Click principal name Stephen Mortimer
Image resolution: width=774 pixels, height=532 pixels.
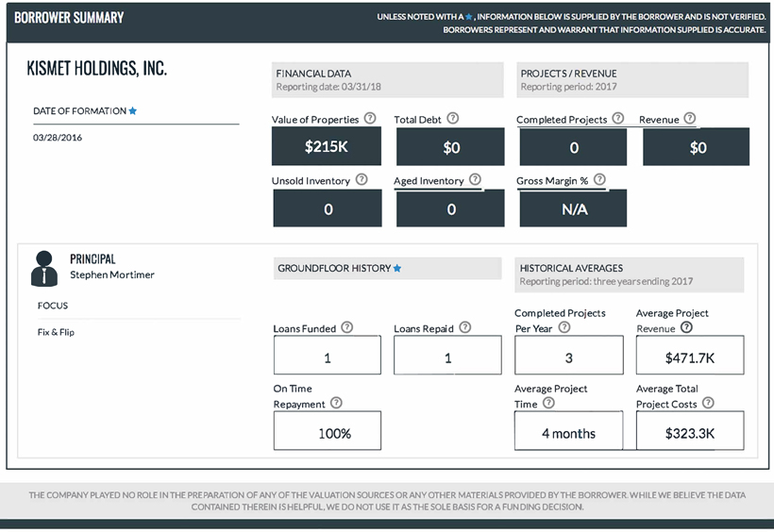(111, 274)
